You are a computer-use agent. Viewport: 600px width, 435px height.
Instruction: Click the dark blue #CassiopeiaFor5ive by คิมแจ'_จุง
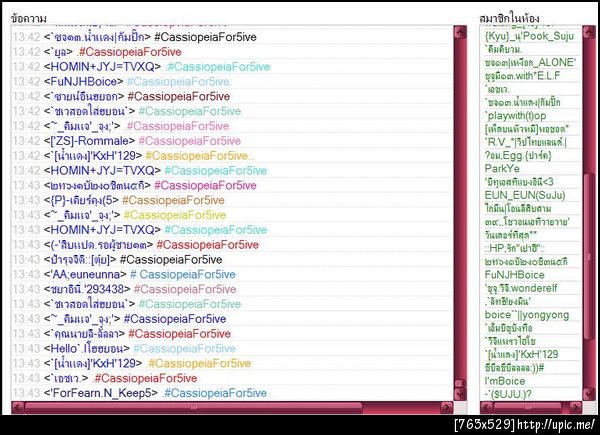[x=175, y=319]
